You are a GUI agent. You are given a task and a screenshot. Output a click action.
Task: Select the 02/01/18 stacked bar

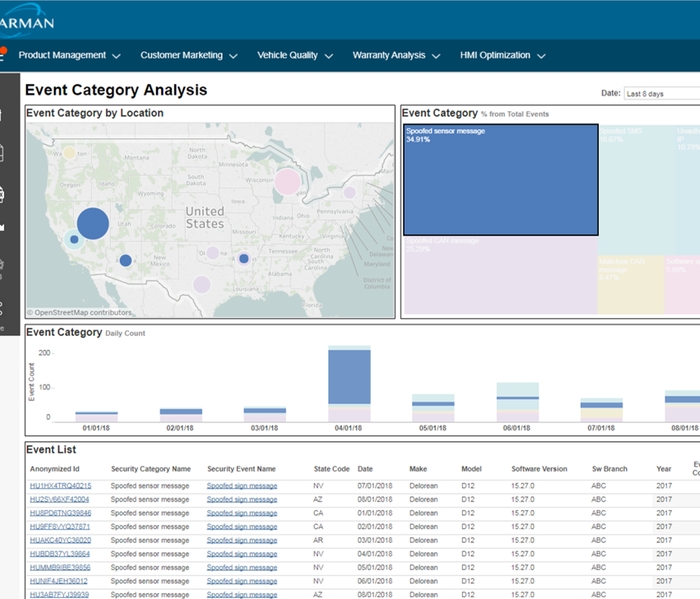coord(181,415)
